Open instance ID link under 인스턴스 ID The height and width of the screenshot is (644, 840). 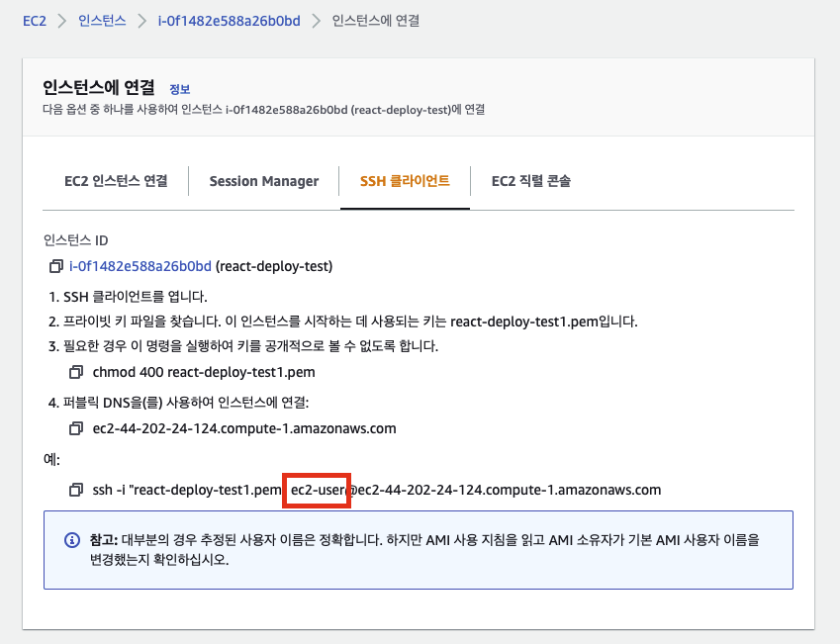tap(140, 266)
